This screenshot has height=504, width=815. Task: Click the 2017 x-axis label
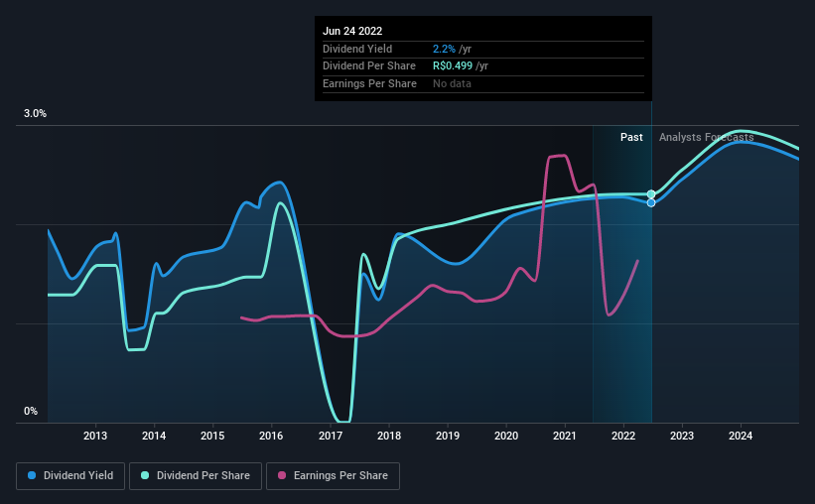click(331, 436)
